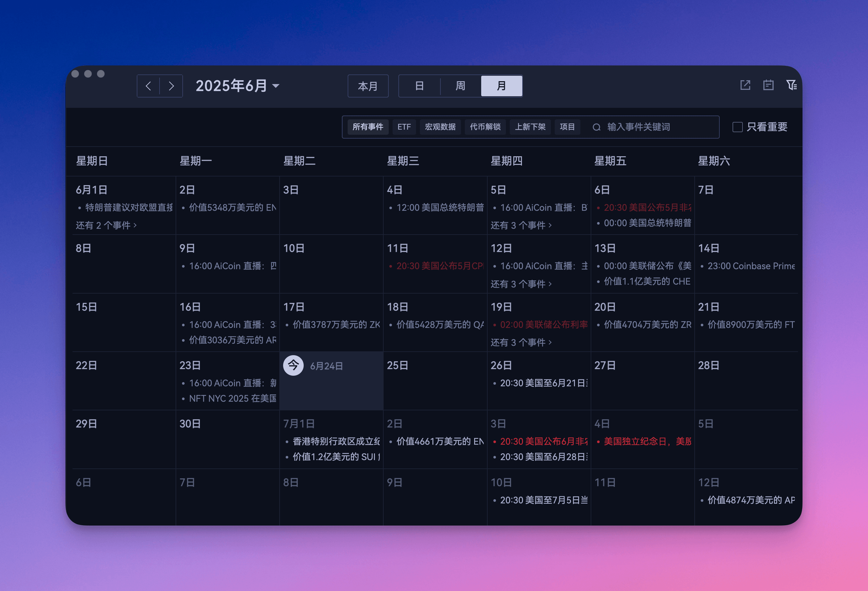This screenshot has height=591, width=868.
Task: Open the share/export icon in the header
Action: pyautogui.click(x=745, y=85)
